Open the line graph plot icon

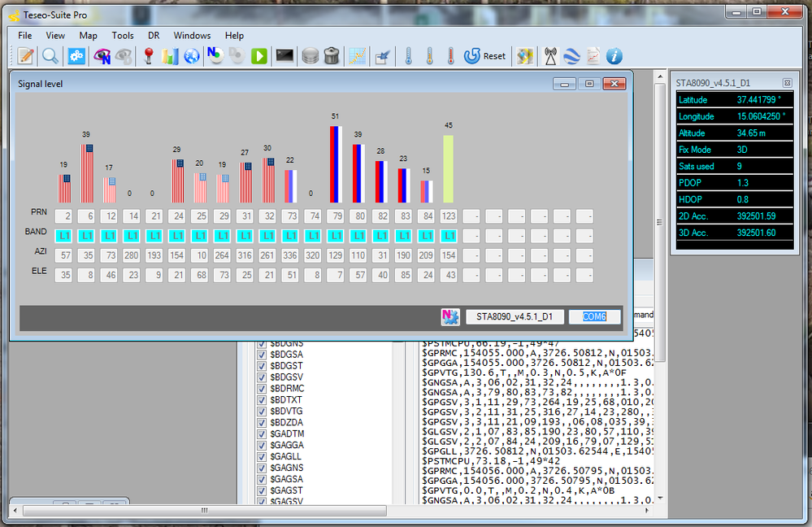(x=358, y=56)
